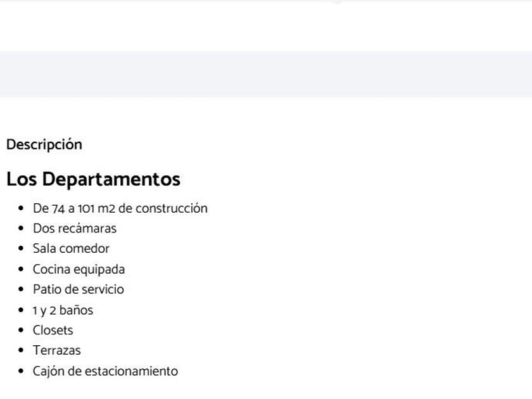Click the 'Dos recámaras' list item
532x399 pixels.
pos(75,229)
